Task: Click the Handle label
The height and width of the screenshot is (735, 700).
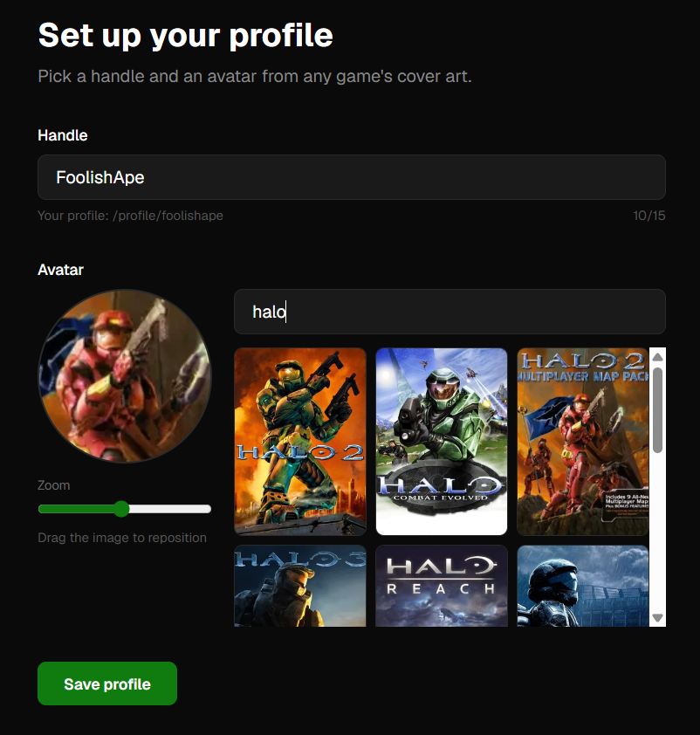Action: [x=63, y=135]
